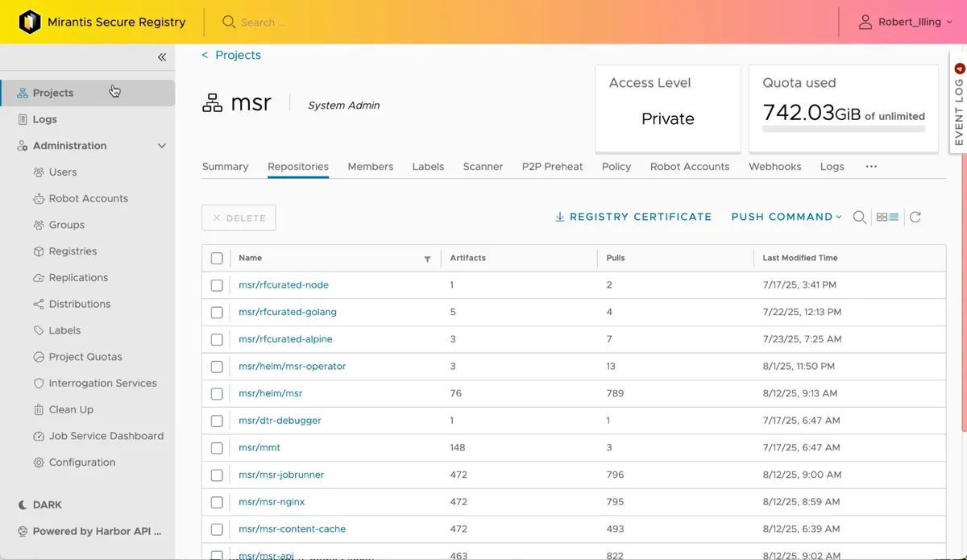The width and height of the screenshot is (967, 560).
Task: Switch to card/list view toggle icon
Action: 887,217
